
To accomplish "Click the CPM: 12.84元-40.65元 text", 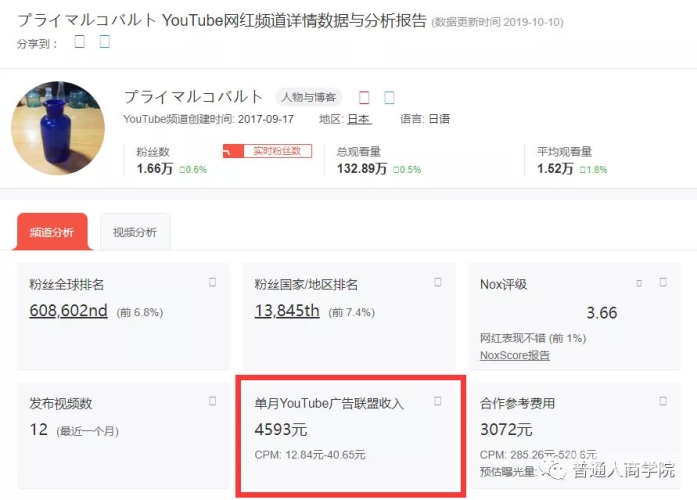I will tap(310, 455).
